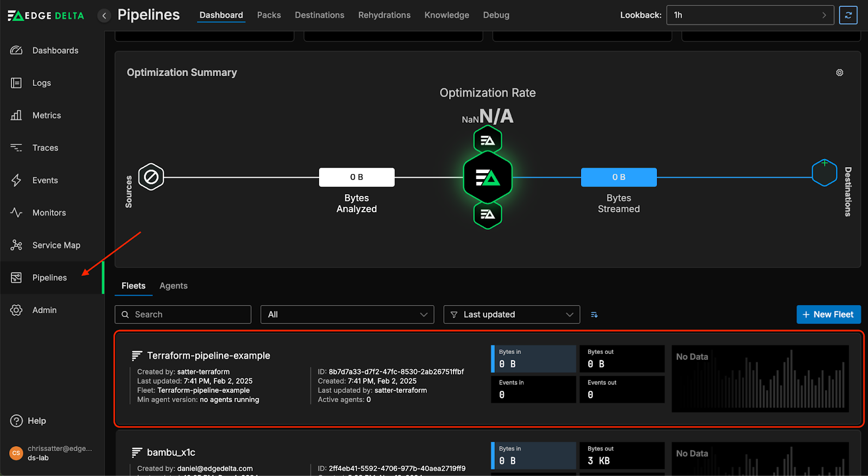
Task: Open the Terraform-pipeline-example fleet
Action: (208, 356)
